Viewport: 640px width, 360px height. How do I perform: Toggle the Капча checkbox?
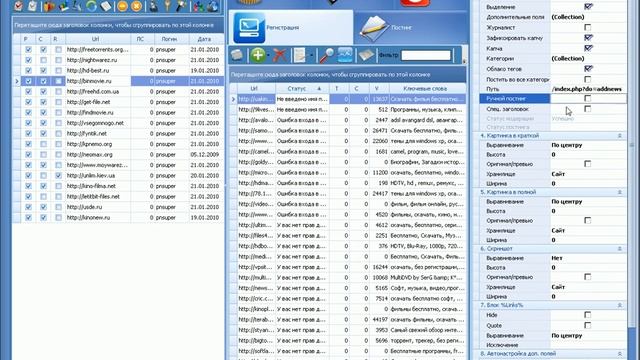click(x=588, y=48)
